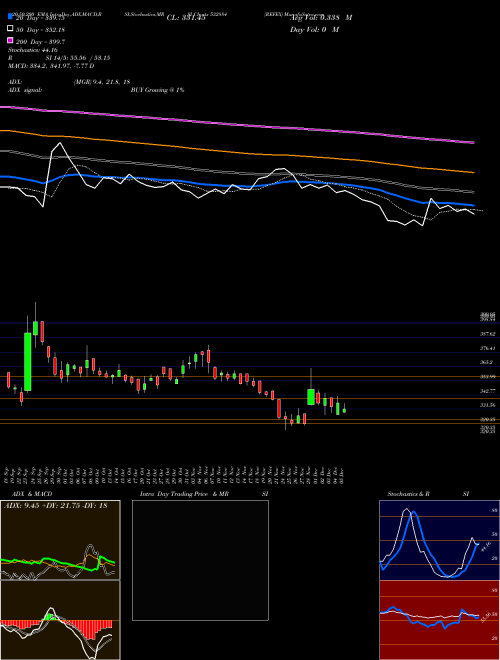
Task: Click the 'BUY Growing @ 1%' ADX signal
Action: (x=157, y=90)
